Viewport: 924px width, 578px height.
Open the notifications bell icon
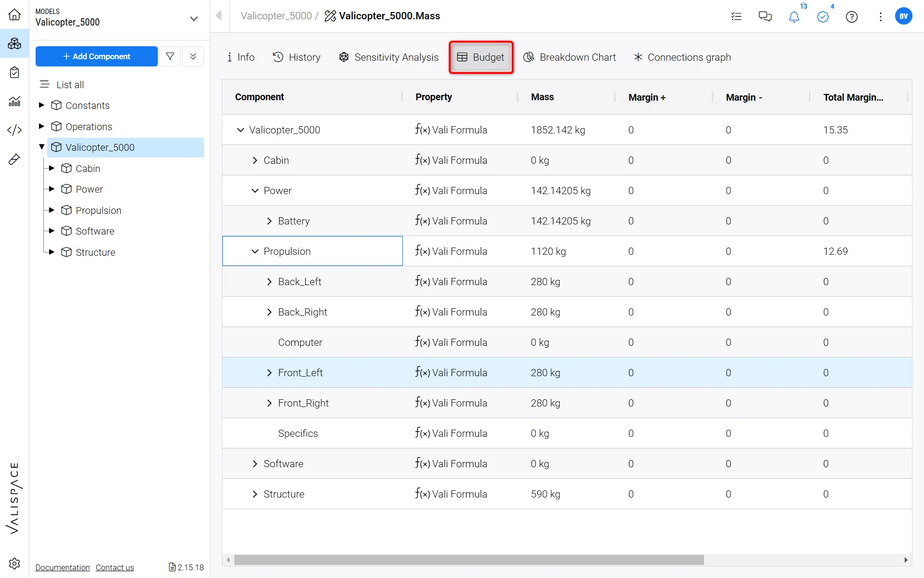[x=794, y=17]
